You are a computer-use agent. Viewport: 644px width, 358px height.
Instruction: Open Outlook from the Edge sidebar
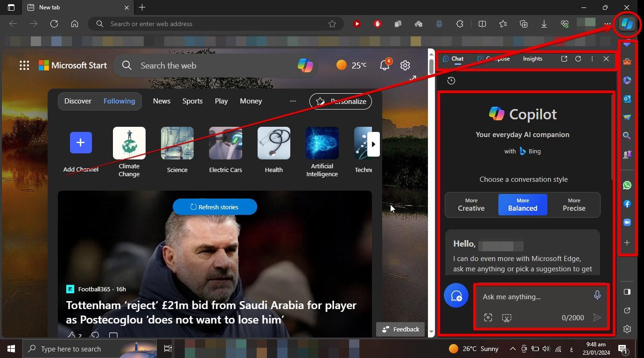[x=627, y=99]
